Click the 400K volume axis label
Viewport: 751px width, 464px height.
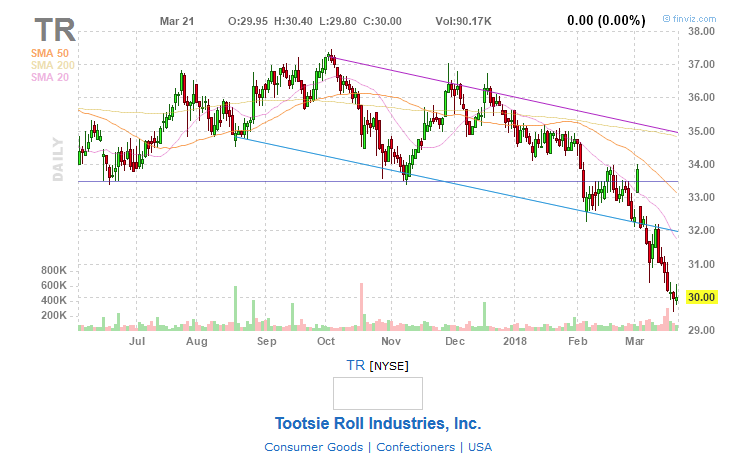coord(54,301)
